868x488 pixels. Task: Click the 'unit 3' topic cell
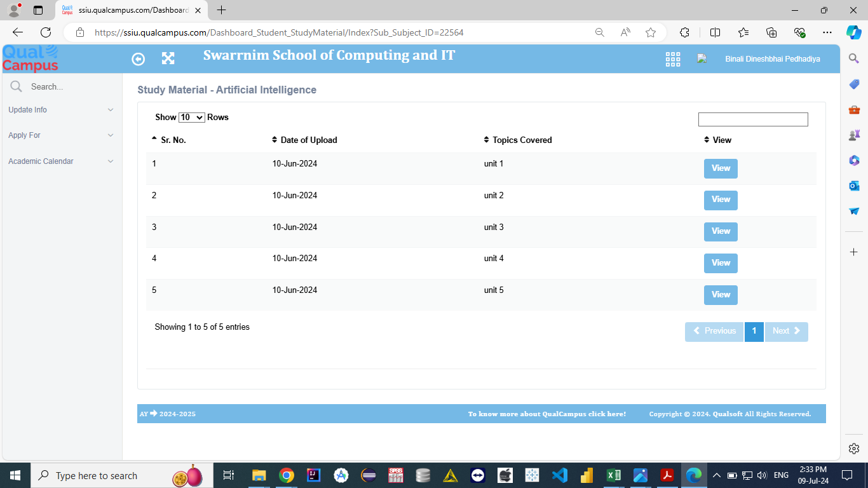494,227
